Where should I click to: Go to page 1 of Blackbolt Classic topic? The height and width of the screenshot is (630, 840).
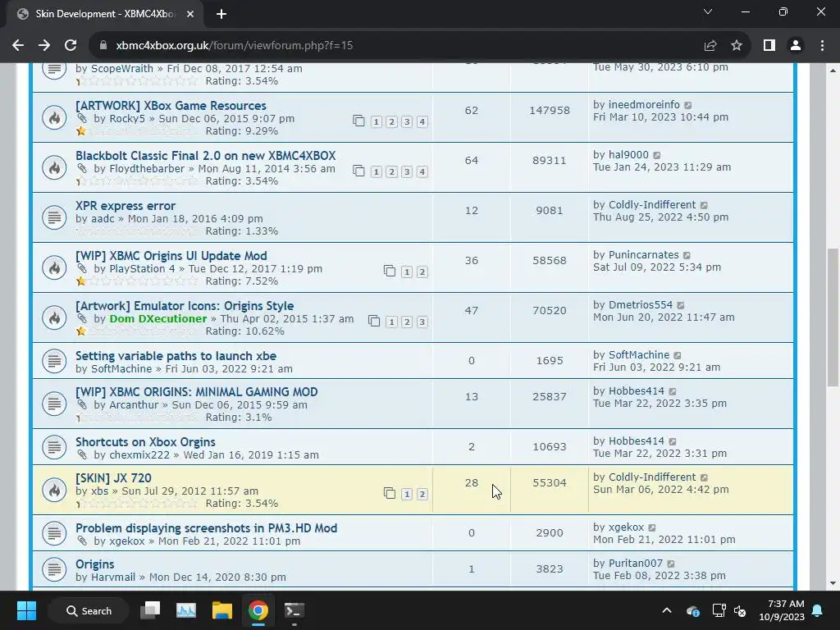coord(376,172)
